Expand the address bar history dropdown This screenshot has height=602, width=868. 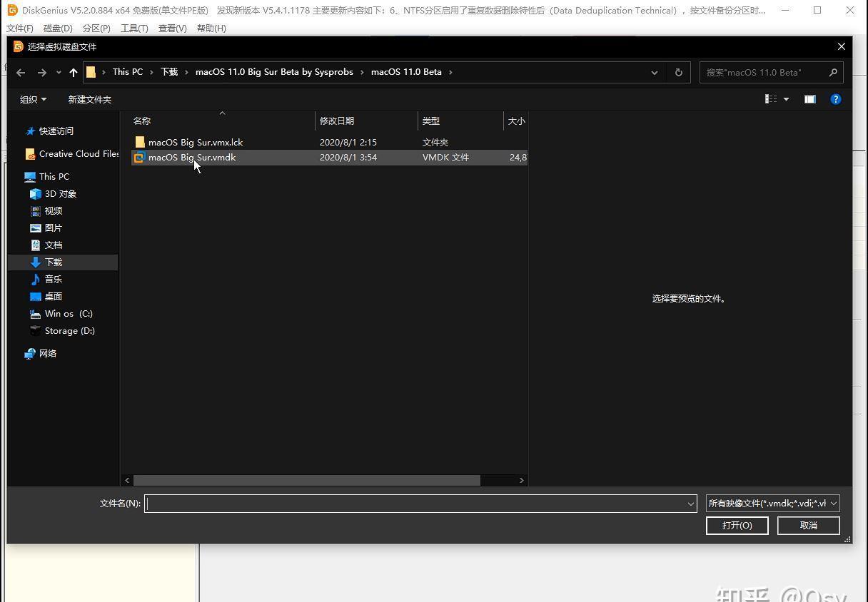tap(654, 72)
